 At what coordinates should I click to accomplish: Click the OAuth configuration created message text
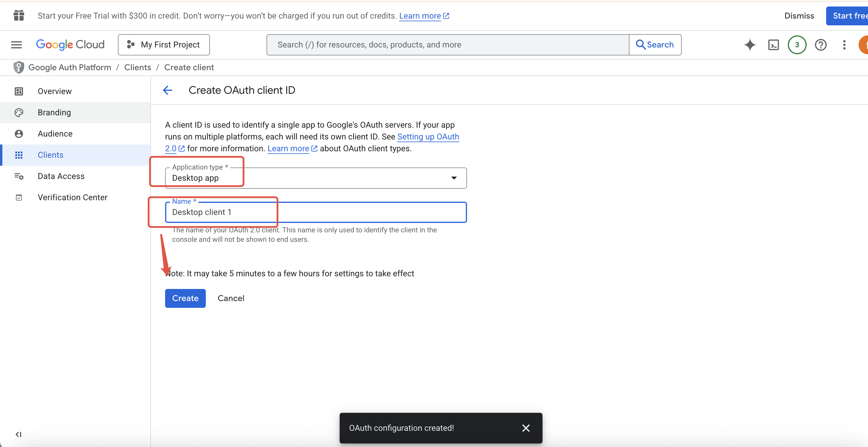[x=401, y=428]
